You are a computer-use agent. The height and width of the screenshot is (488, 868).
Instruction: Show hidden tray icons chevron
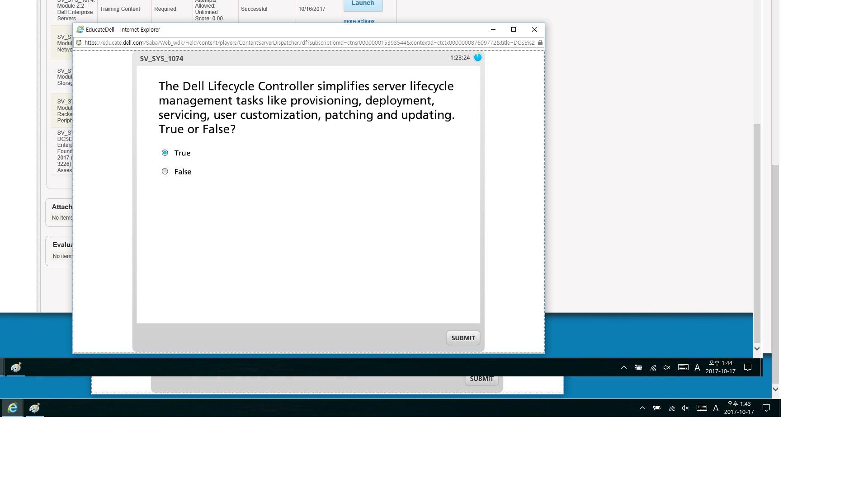pos(642,408)
